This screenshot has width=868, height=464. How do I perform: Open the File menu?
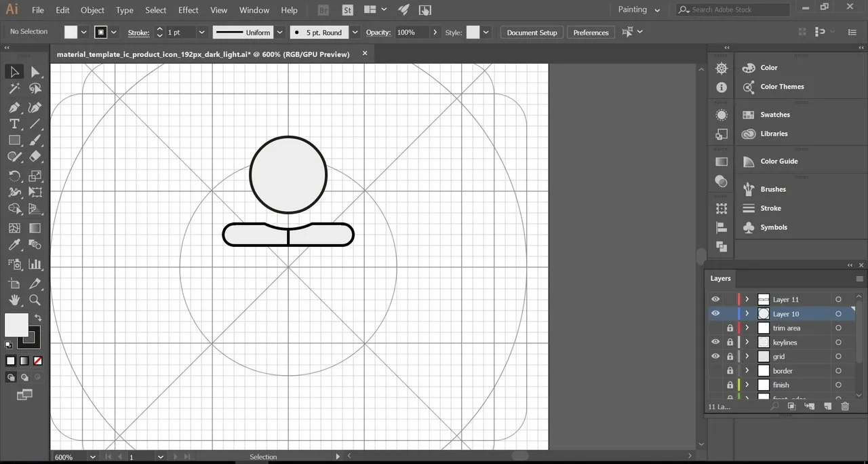point(38,10)
